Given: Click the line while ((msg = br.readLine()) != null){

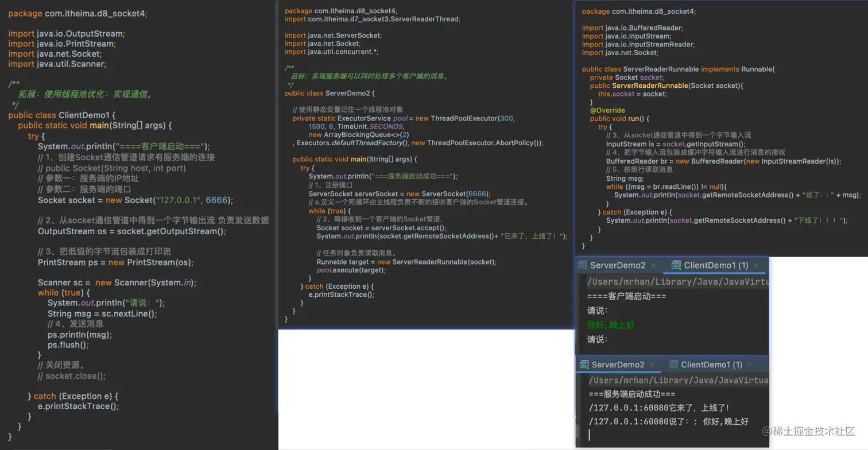Looking at the screenshot, I should pos(666,187).
